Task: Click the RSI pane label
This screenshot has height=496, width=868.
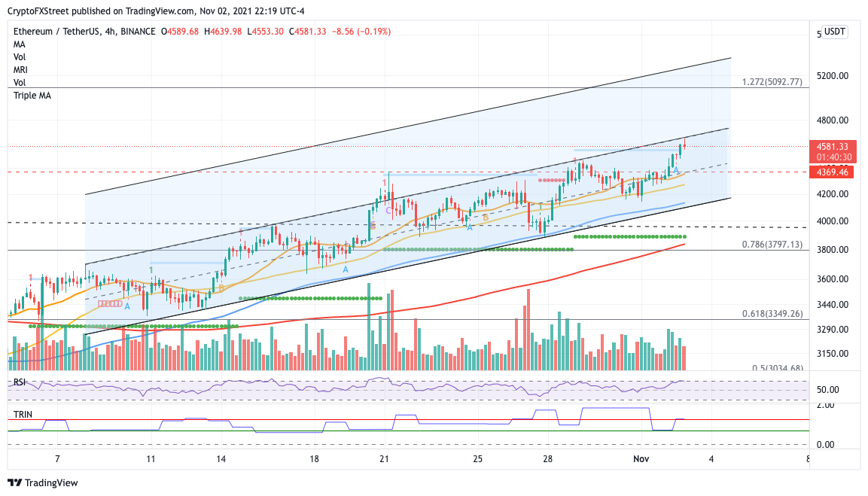Action: coord(20,382)
